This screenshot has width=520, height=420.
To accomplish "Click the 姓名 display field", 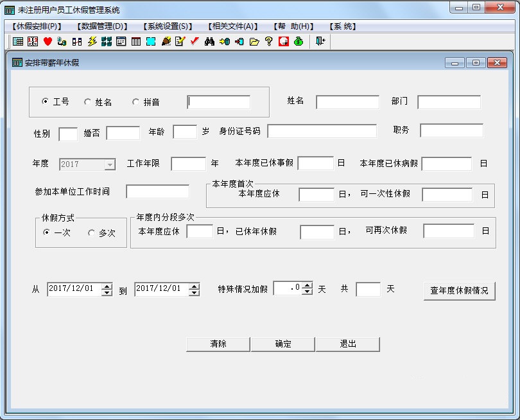I will pos(347,102).
